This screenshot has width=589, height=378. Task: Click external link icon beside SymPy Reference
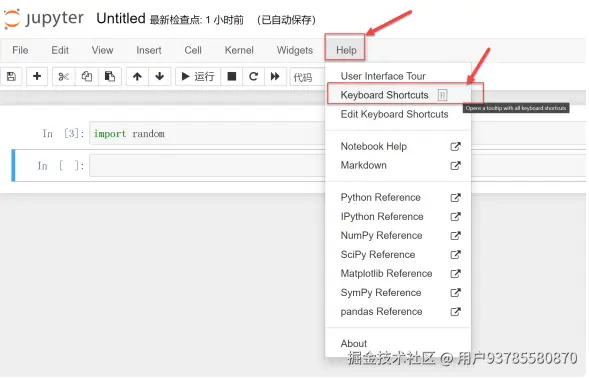[455, 292]
